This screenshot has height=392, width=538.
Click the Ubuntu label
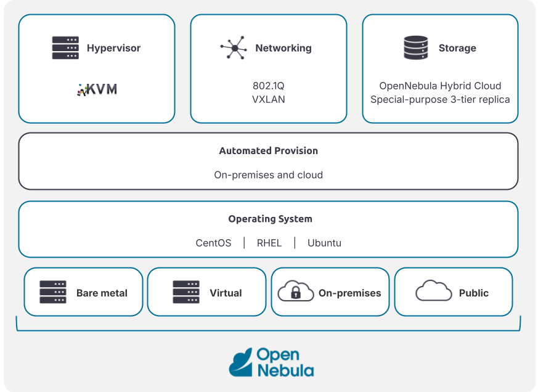point(325,243)
